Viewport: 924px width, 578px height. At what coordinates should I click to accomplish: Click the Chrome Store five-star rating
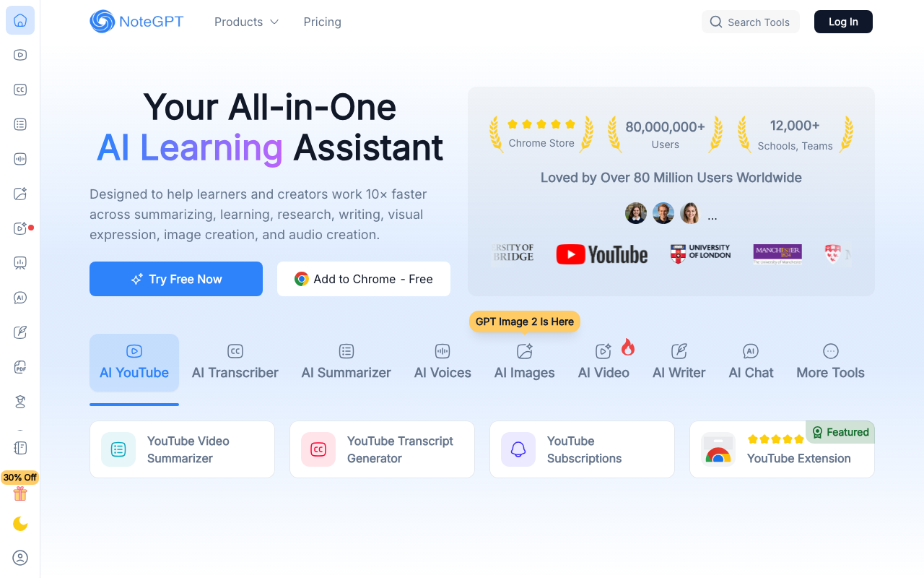click(541, 124)
